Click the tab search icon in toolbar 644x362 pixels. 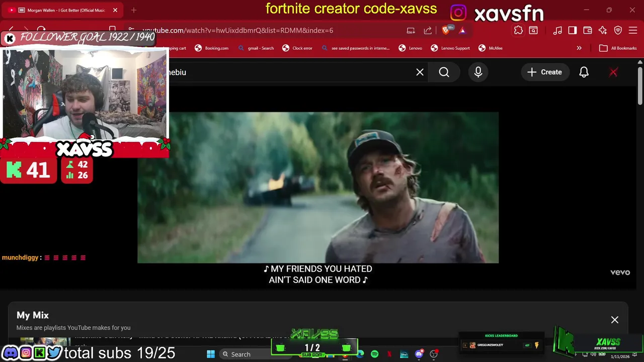pyautogui.click(x=533, y=30)
